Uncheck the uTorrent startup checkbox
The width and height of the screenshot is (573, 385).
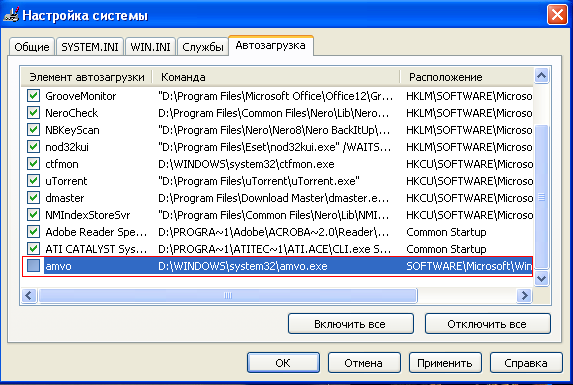pyautogui.click(x=33, y=181)
